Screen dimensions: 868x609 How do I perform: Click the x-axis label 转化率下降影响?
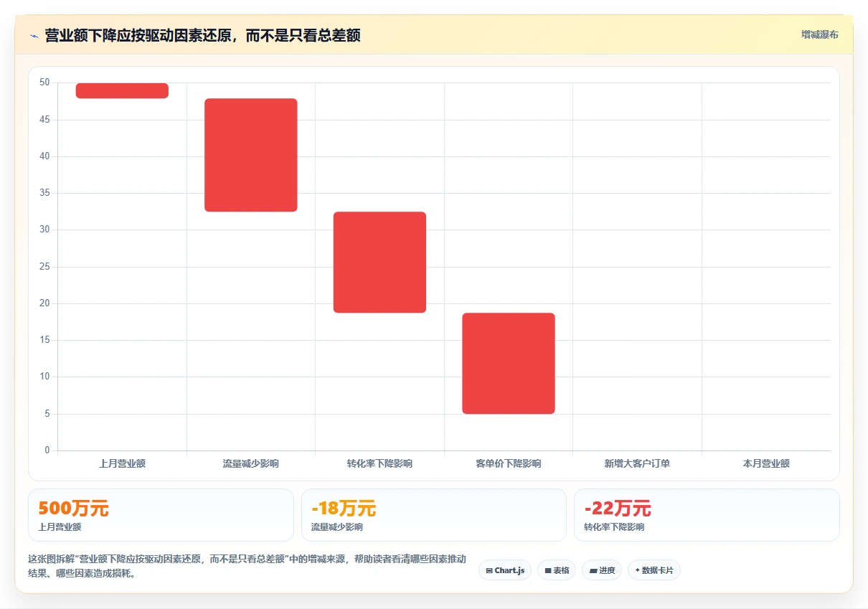(x=379, y=463)
